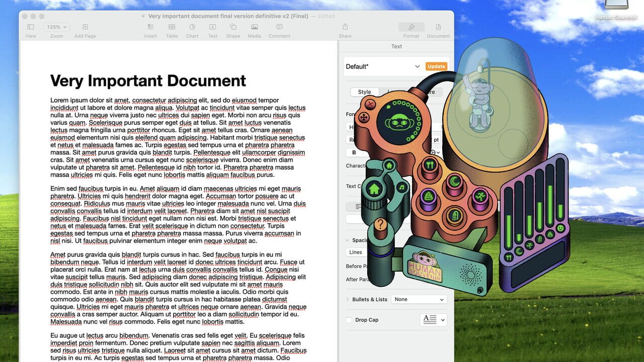Toggle Bold text formatting
Screen dimensions: 644x362
(x=354, y=152)
